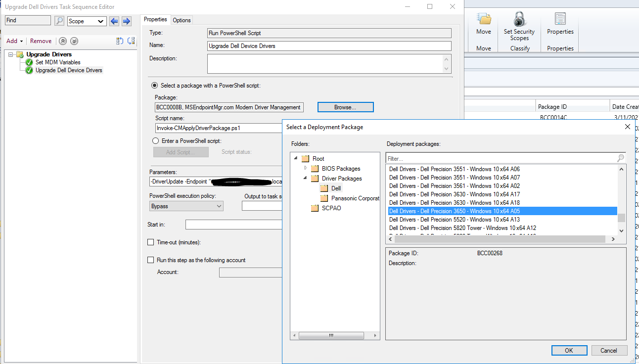The image size is (639, 364).
Task: Collapse the Root folder tree arrow
Action: 296,159
